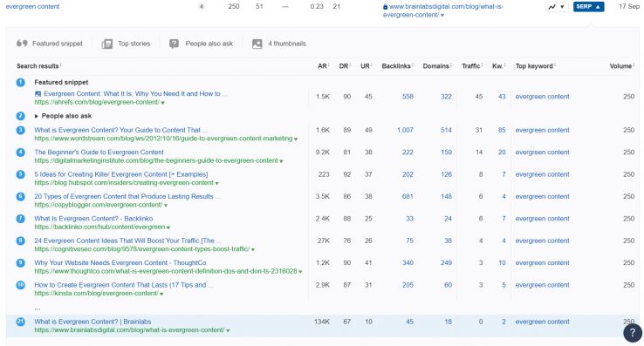Open the backlinko URL dropdown arrow
Viewport: 644px width, 346px height.
pos(168,227)
